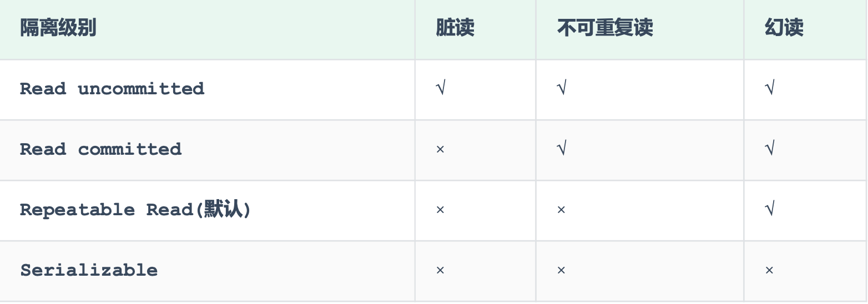Click Read committed 不可重复读 check mark
Viewport: 868px width, 304px height.
tap(561, 149)
